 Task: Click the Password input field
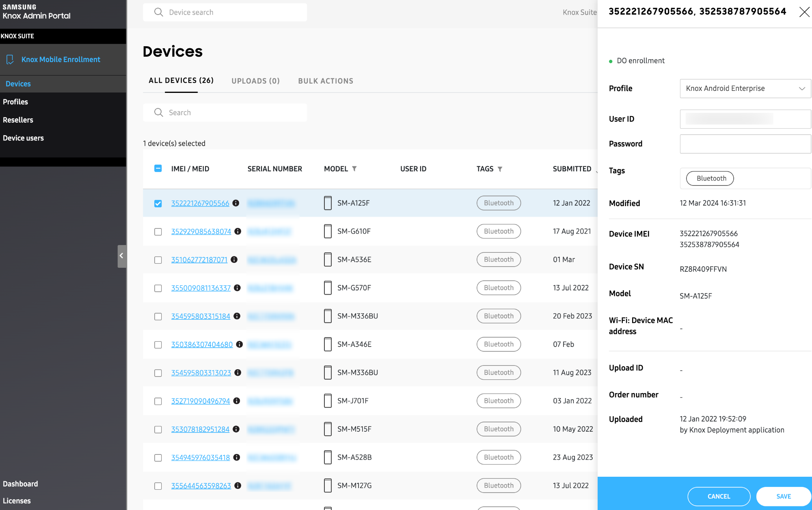tap(745, 144)
